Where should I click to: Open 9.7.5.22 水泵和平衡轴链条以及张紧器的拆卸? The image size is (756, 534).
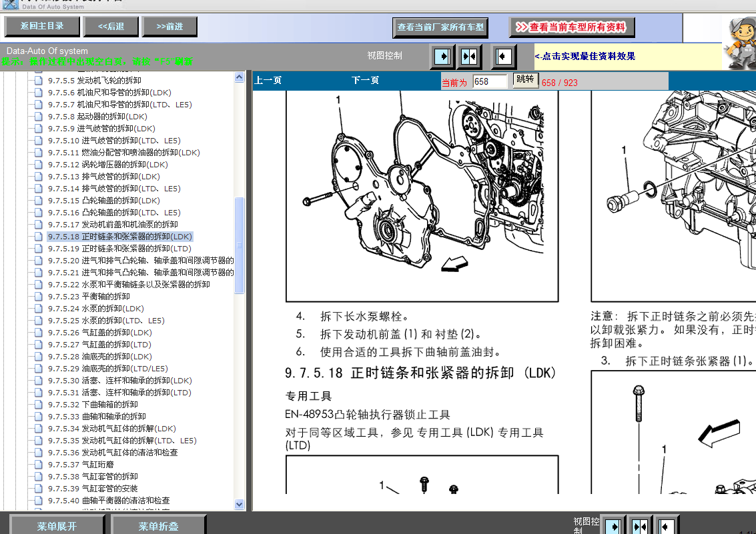coord(129,285)
